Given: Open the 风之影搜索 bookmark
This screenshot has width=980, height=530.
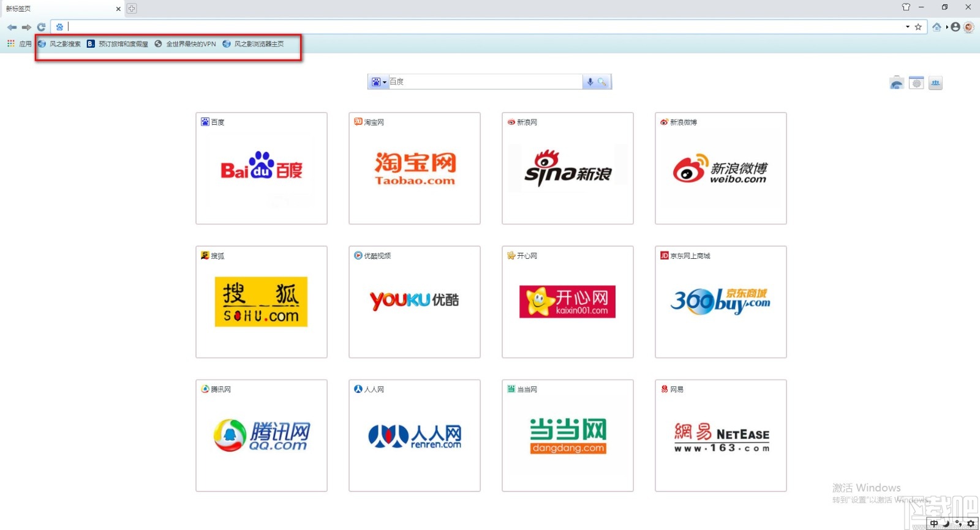Looking at the screenshot, I should point(59,43).
